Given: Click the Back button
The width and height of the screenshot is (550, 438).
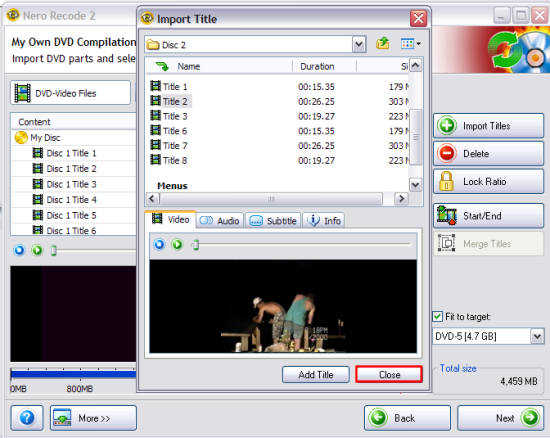Looking at the screenshot, I should [x=407, y=418].
